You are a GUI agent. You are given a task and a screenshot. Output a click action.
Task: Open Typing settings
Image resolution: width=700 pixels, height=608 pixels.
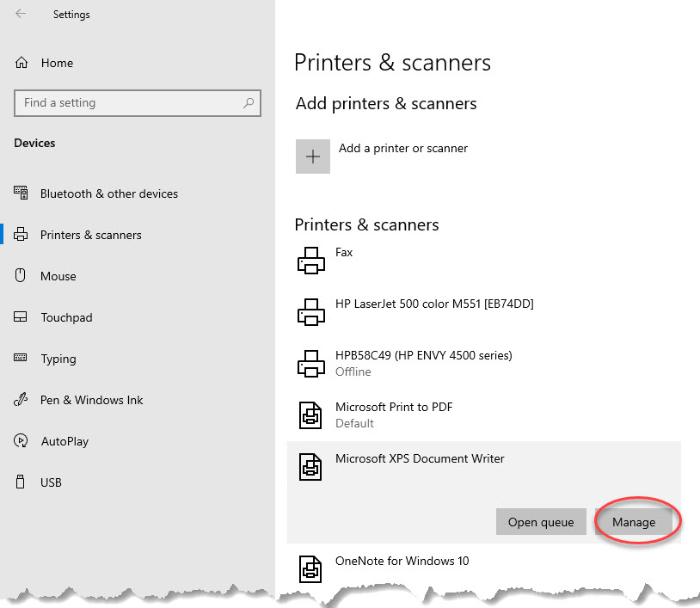(58, 359)
